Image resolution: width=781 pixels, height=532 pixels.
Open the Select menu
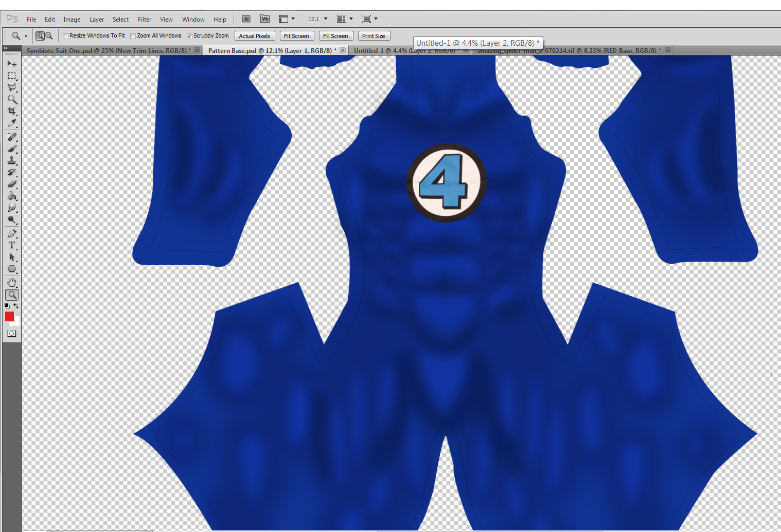[x=121, y=20]
